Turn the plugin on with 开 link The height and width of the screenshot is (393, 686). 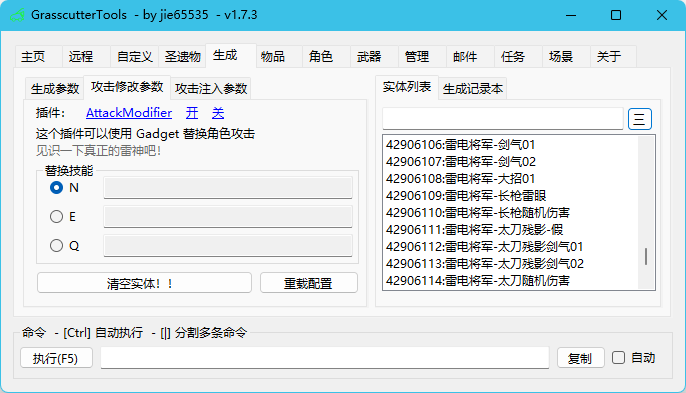tap(192, 113)
